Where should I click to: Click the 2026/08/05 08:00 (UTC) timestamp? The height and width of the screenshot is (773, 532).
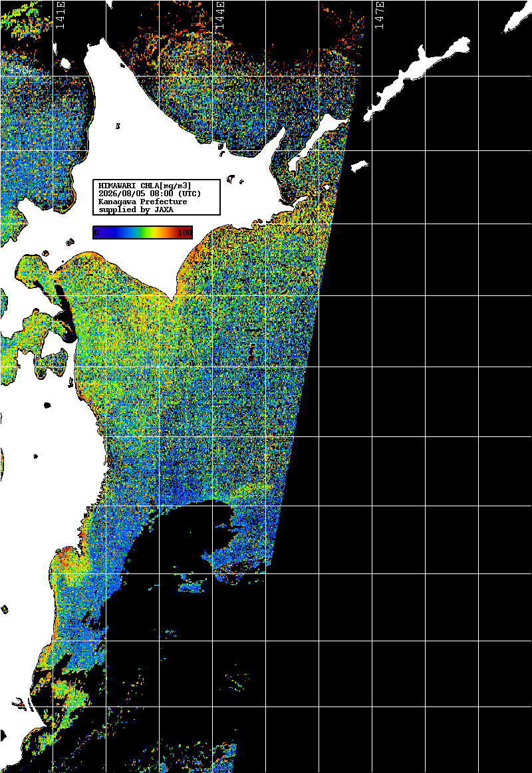pos(150,193)
